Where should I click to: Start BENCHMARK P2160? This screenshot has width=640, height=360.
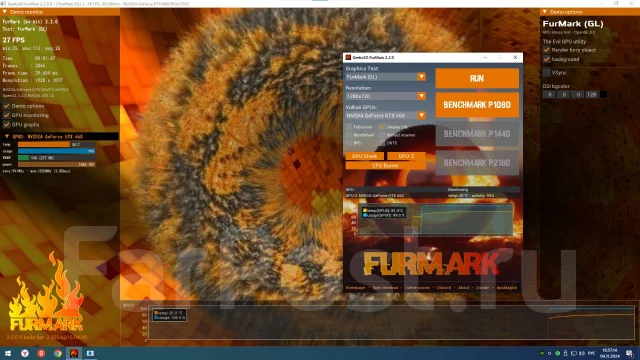(477, 163)
